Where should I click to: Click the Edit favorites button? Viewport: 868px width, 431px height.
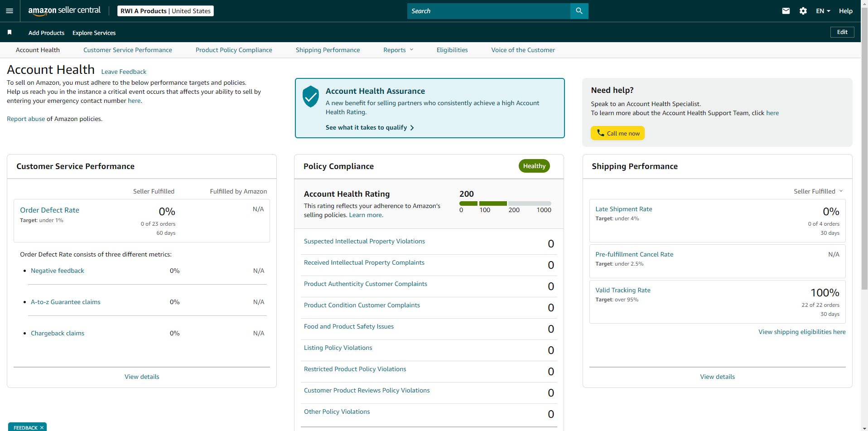tap(842, 32)
